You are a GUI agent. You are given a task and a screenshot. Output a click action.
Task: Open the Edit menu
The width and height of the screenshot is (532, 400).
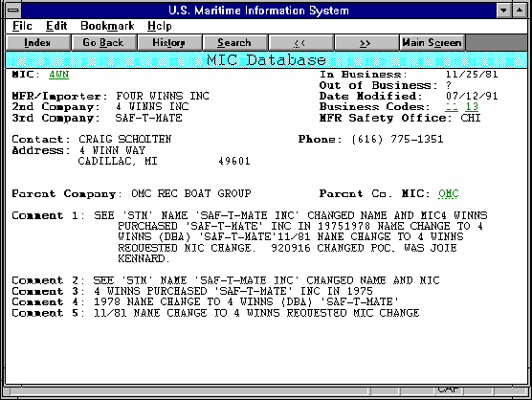point(56,26)
